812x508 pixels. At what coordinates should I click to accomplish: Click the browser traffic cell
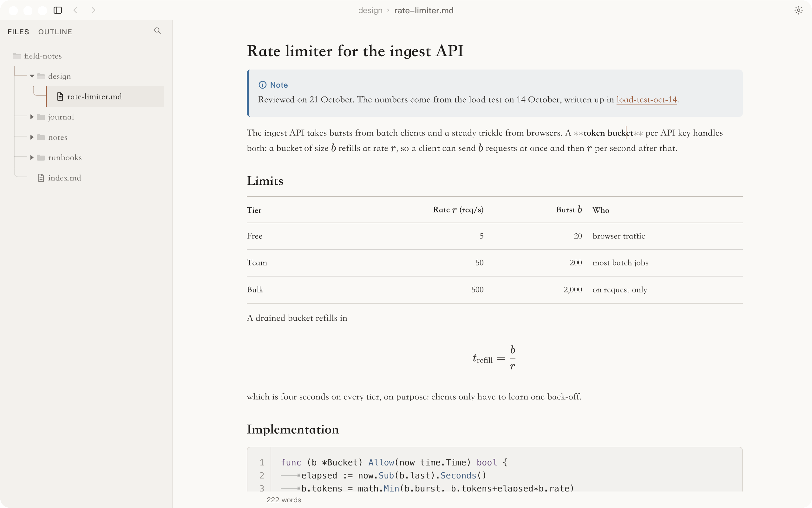click(x=619, y=236)
